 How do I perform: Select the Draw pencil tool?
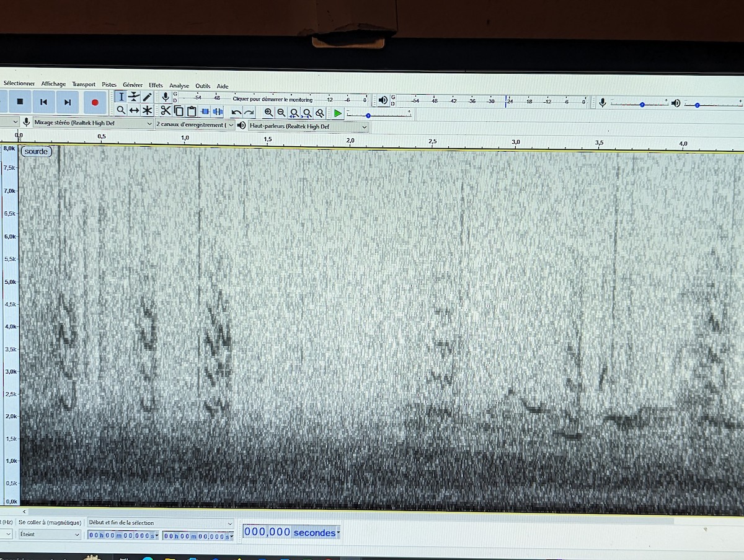tap(147, 97)
